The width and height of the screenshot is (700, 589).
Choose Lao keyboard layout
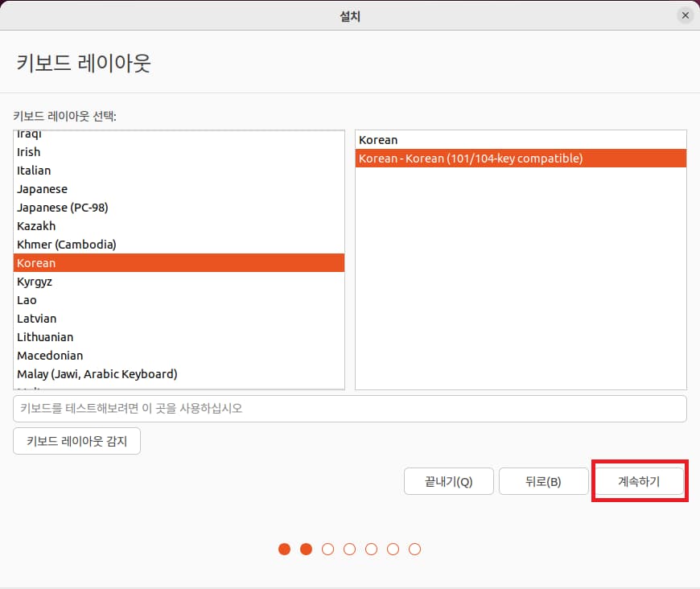pyautogui.click(x=179, y=300)
